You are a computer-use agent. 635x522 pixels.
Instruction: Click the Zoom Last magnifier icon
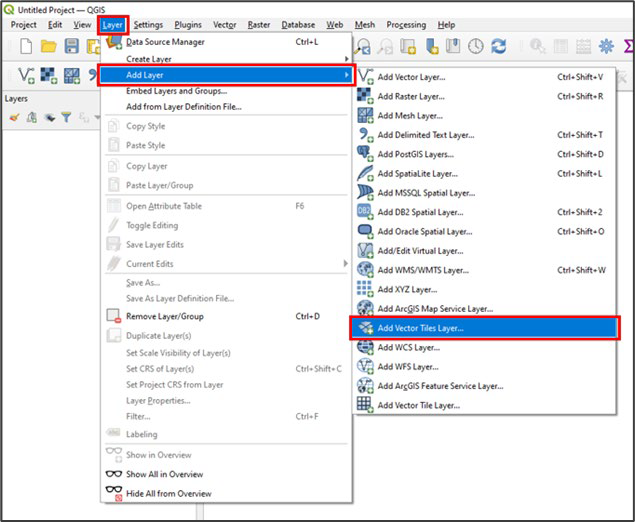(364, 46)
